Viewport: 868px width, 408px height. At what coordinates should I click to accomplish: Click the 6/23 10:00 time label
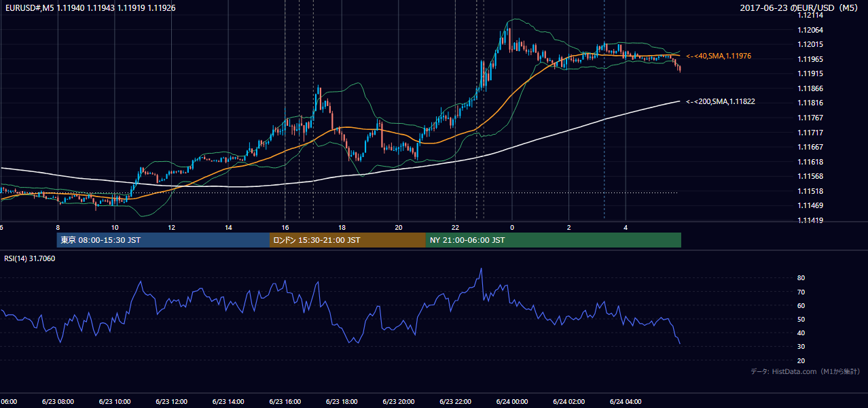(113, 402)
